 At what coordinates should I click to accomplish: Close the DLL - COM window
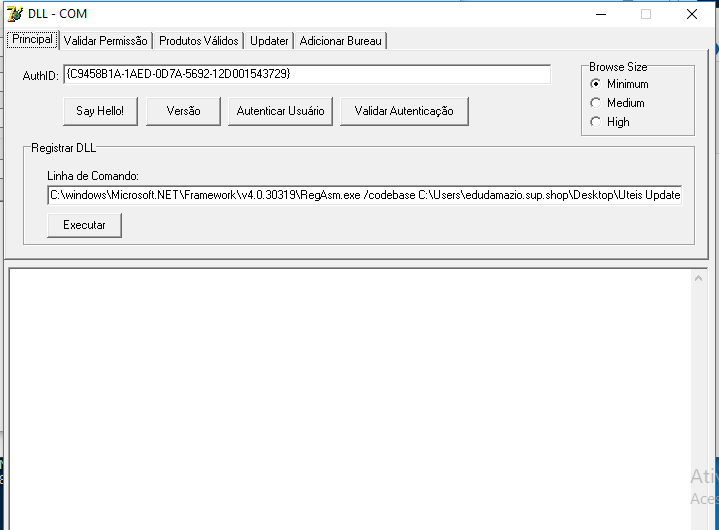tap(692, 14)
